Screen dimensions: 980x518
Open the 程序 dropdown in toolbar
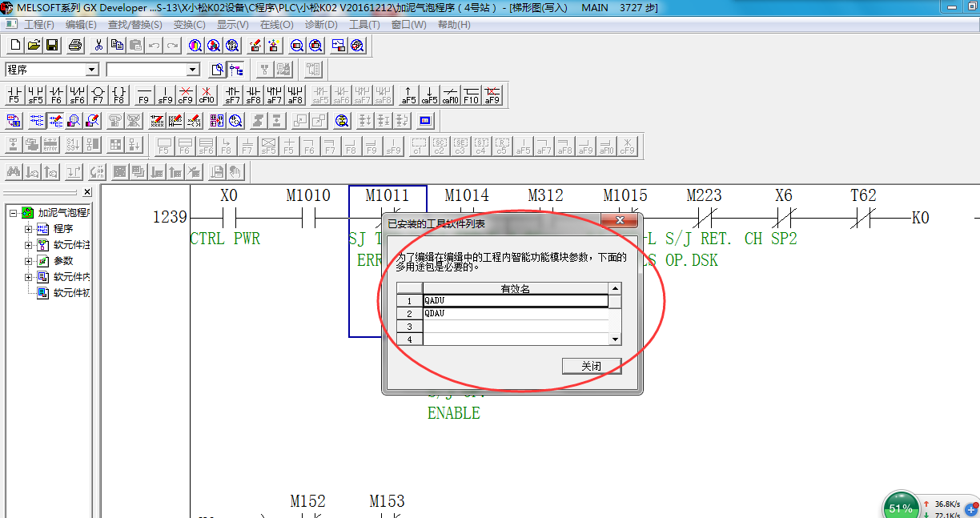click(x=91, y=70)
